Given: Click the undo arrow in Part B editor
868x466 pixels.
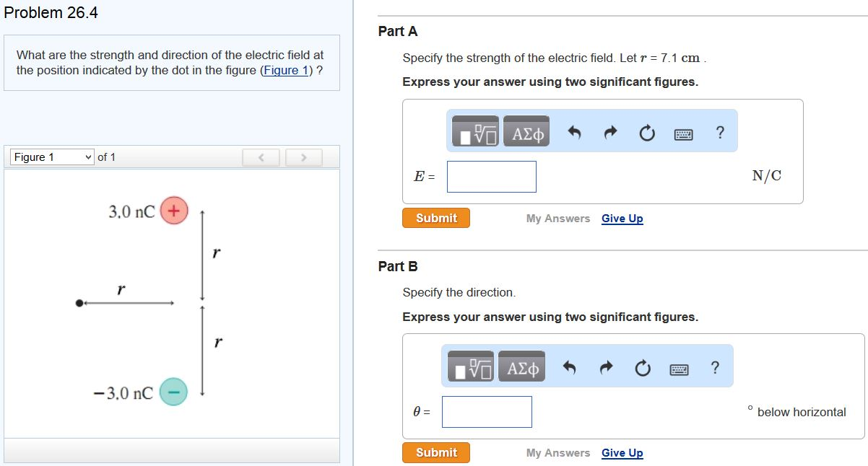Looking at the screenshot, I should pyautogui.click(x=570, y=366).
